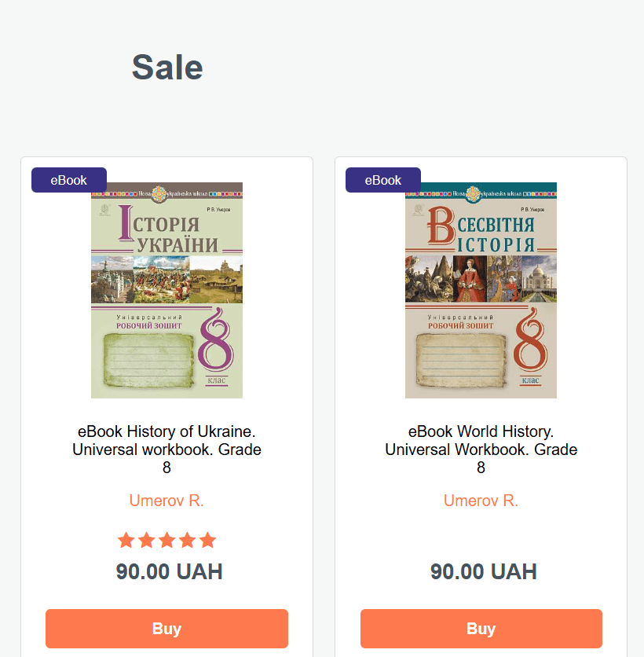644x657 pixels.
Task: Click the 90.00 UAH price for History of Ukraine
Action: point(169,572)
